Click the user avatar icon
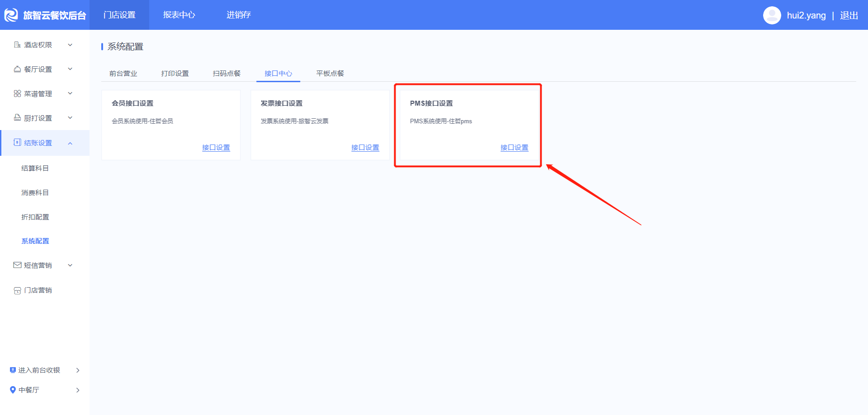The width and height of the screenshot is (868, 415). coord(772,15)
